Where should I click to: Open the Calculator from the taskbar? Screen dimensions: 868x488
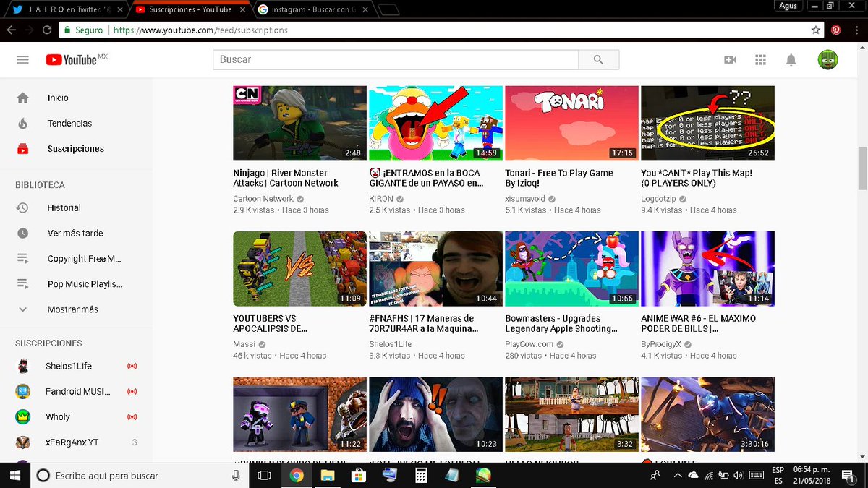pyautogui.click(x=420, y=475)
